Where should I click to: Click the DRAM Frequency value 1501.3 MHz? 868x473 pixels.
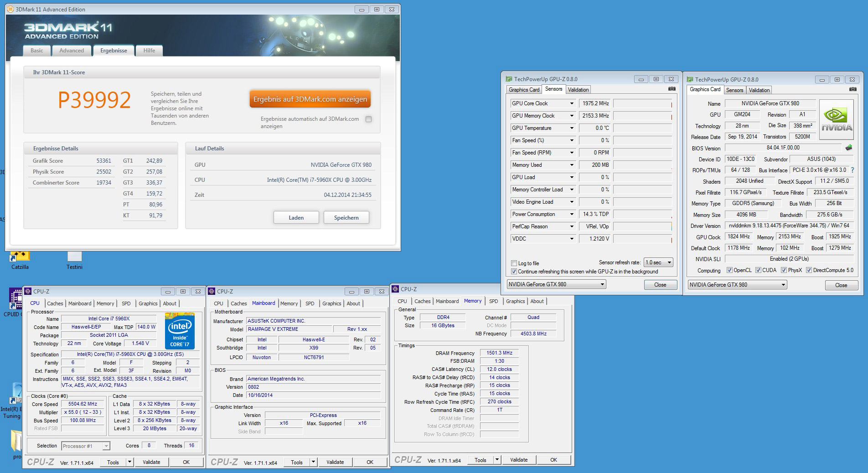[x=499, y=353]
